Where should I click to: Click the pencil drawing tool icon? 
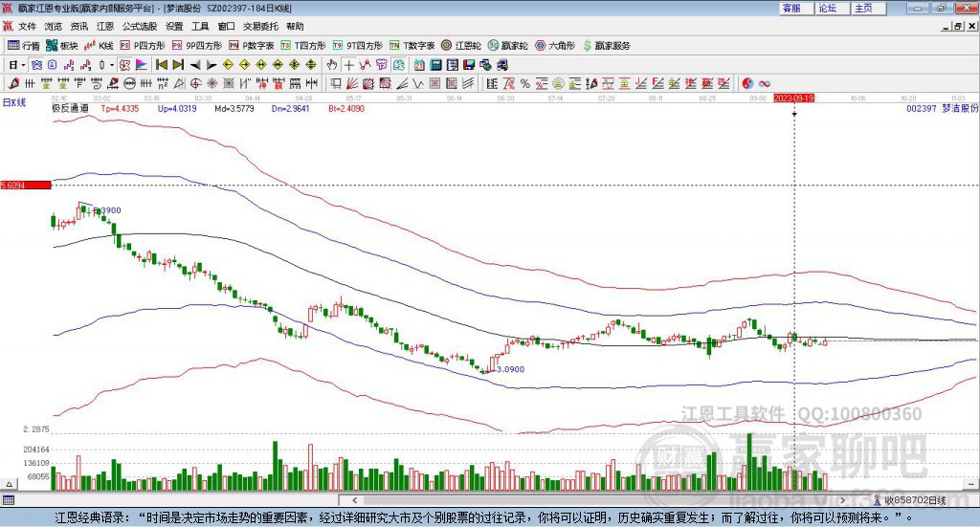13,83
